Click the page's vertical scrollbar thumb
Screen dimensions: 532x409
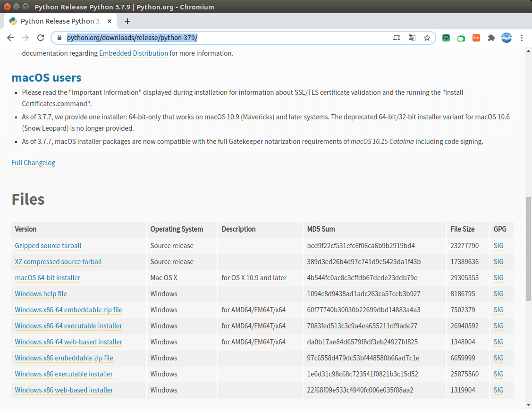click(x=528, y=249)
